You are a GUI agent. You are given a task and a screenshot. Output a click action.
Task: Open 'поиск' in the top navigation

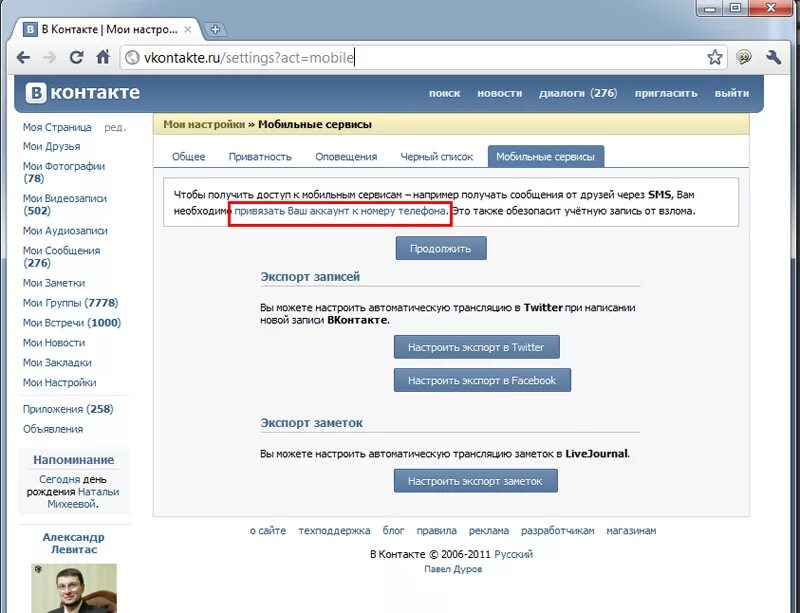click(x=444, y=93)
